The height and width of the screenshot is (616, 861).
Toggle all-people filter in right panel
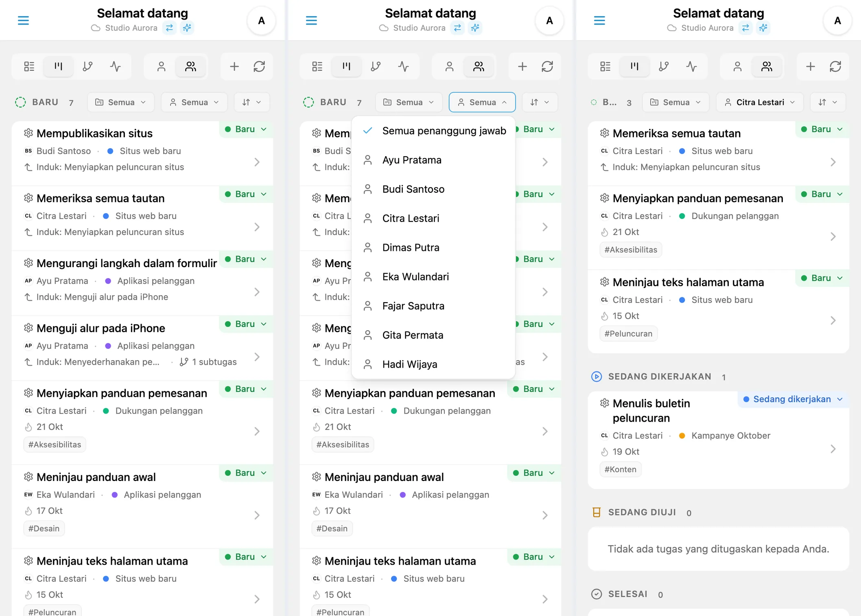tap(767, 66)
